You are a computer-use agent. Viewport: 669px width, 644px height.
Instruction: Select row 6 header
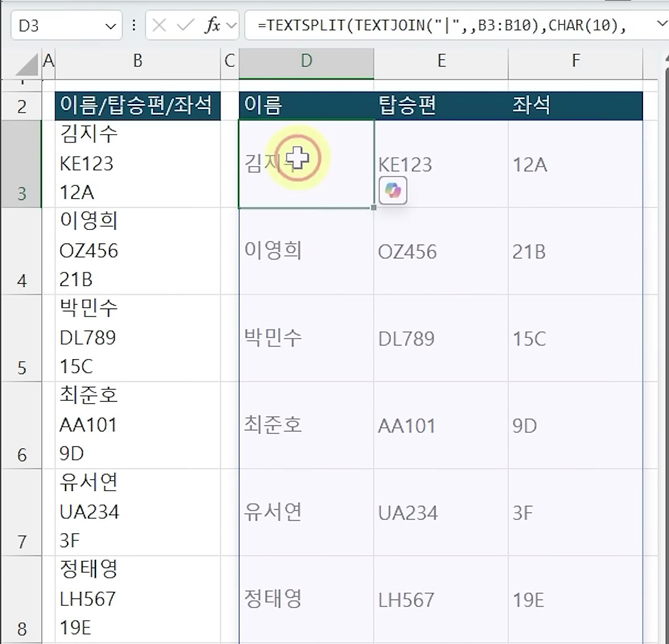(x=21, y=425)
